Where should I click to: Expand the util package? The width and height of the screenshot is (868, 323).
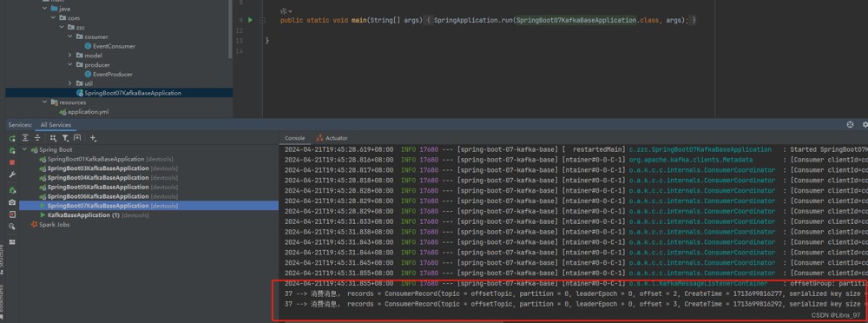pyautogui.click(x=70, y=83)
